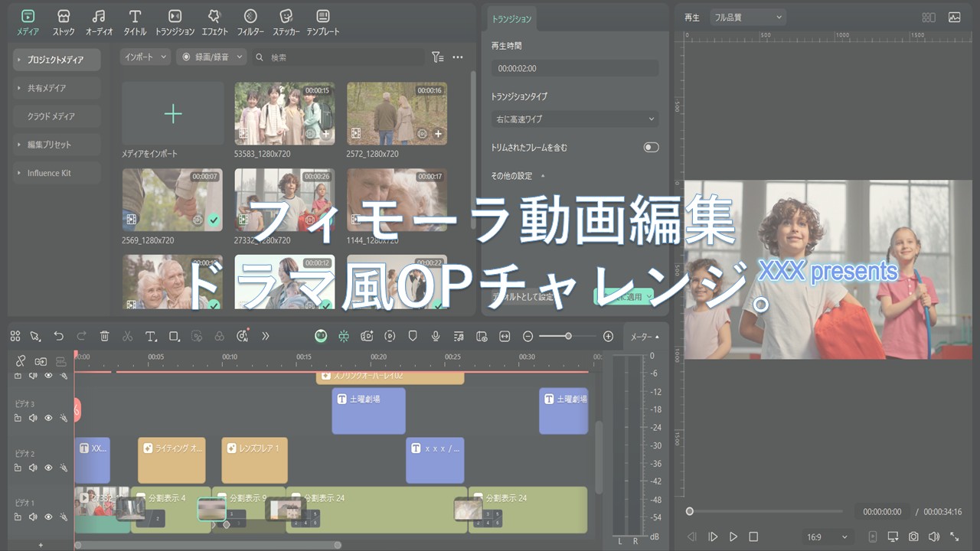Open the トランジションタイプ dropdown
980x551 pixels.
tap(574, 119)
